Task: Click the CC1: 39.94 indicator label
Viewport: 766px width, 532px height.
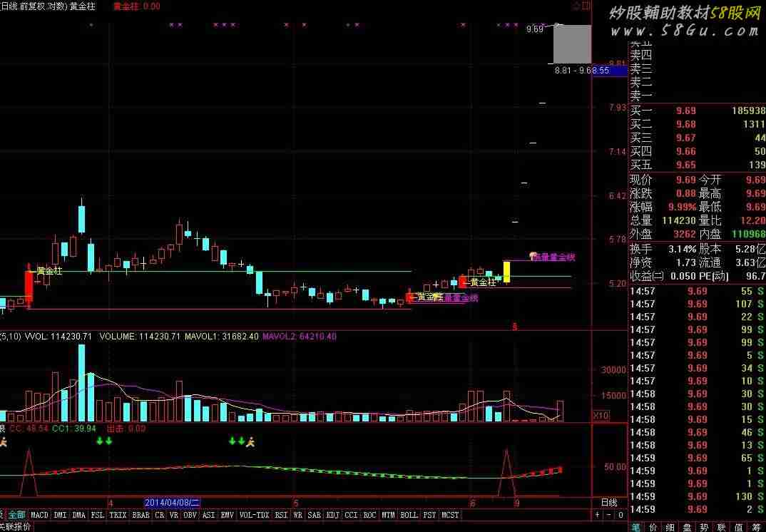Action: click(x=73, y=429)
